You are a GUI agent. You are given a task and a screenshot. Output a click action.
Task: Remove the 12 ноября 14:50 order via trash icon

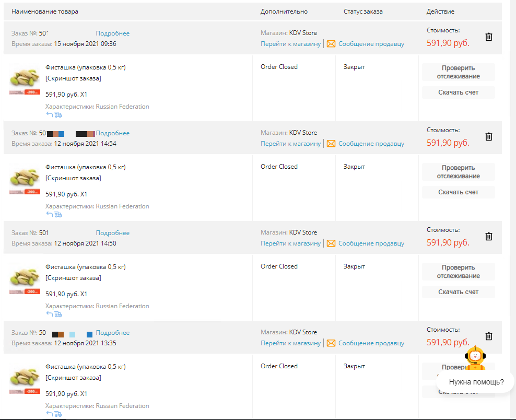tap(489, 236)
